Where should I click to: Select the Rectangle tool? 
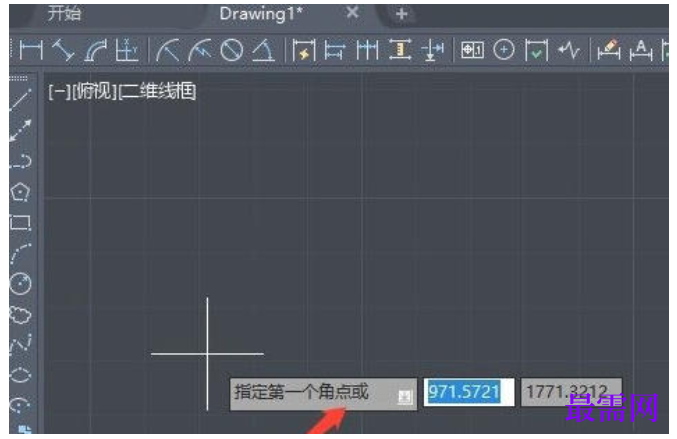20,223
